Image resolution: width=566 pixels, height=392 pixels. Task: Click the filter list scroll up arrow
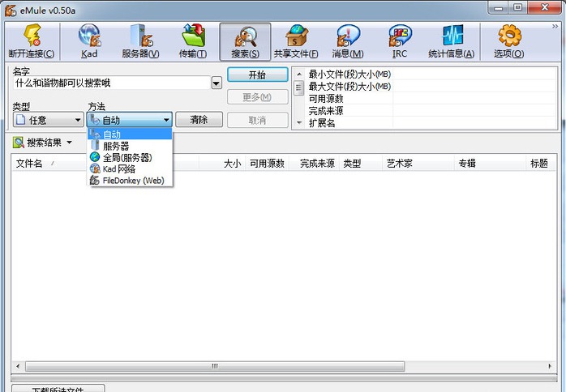coord(299,75)
